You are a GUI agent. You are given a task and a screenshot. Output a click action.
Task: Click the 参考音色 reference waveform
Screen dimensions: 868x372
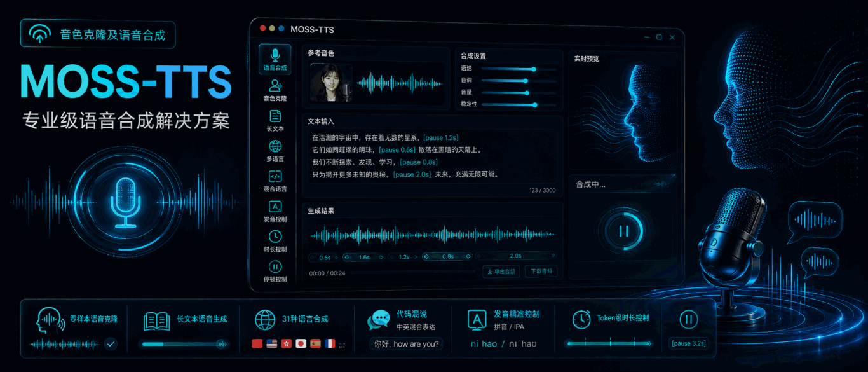click(x=398, y=82)
